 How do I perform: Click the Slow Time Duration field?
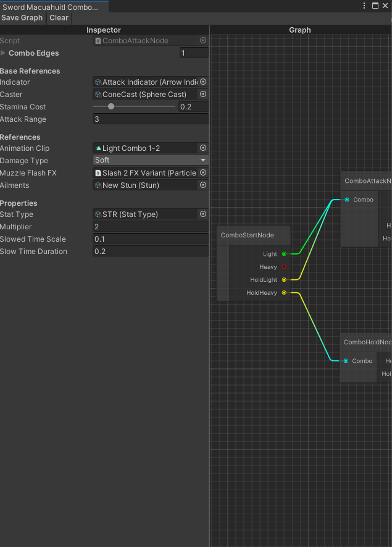click(x=151, y=252)
